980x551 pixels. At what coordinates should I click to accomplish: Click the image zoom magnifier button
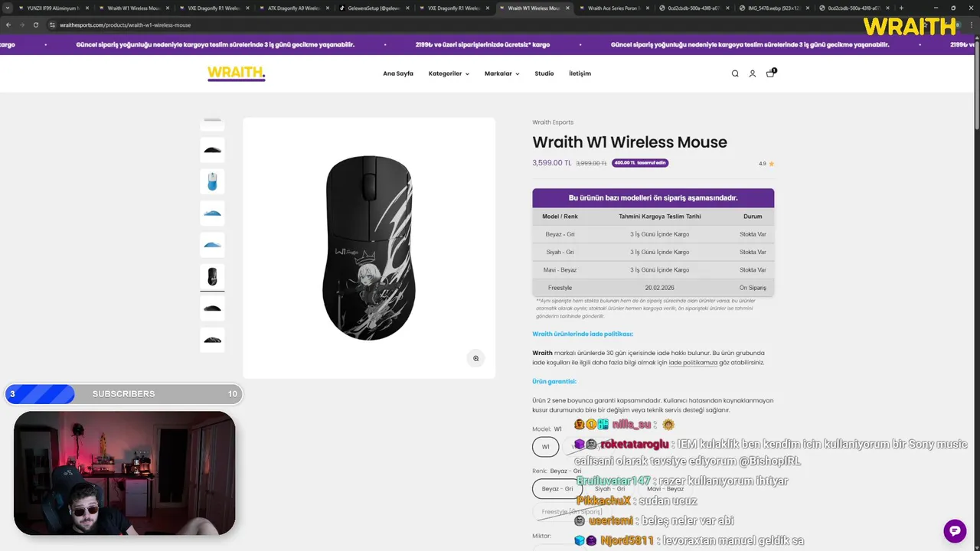click(475, 358)
